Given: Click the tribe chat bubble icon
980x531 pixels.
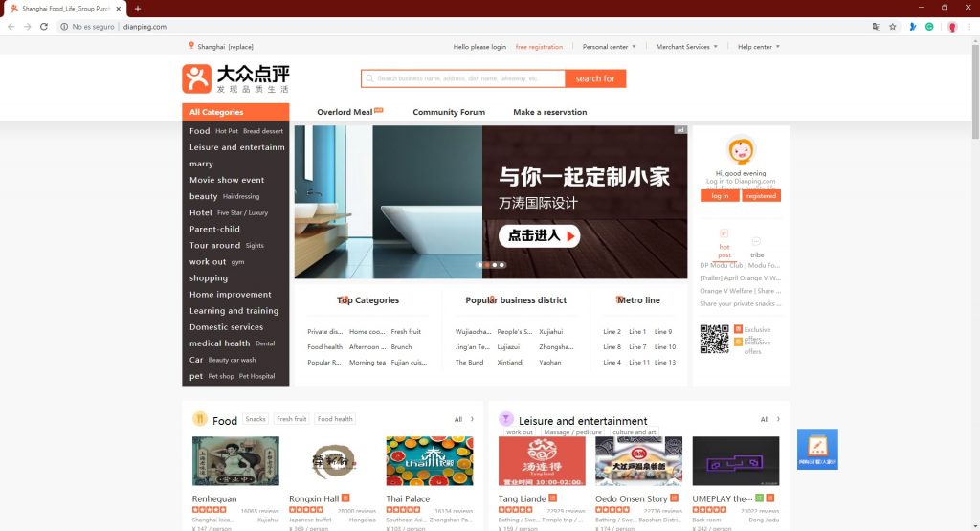Looking at the screenshot, I should (x=756, y=241).
